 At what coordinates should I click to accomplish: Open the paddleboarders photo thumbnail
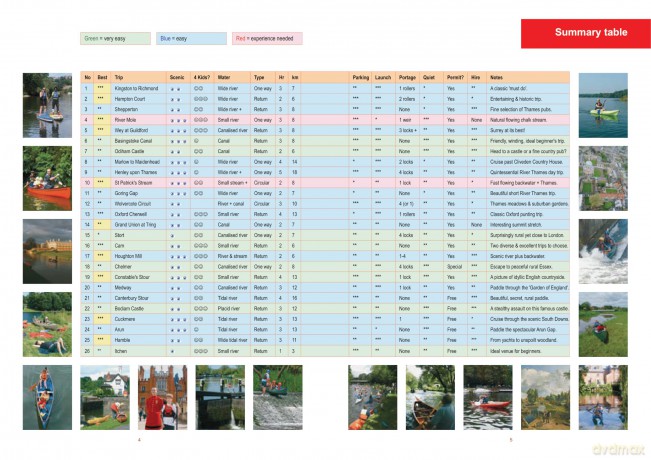[x=47, y=105]
